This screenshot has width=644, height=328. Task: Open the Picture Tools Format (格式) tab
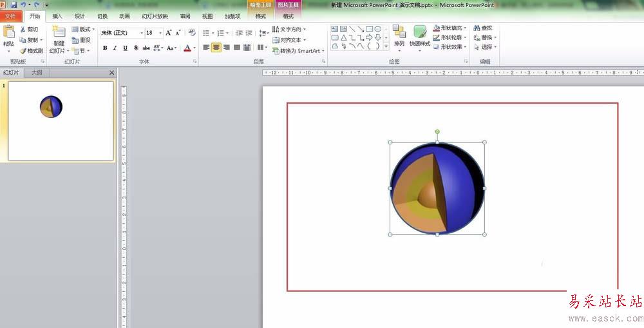point(289,16)
